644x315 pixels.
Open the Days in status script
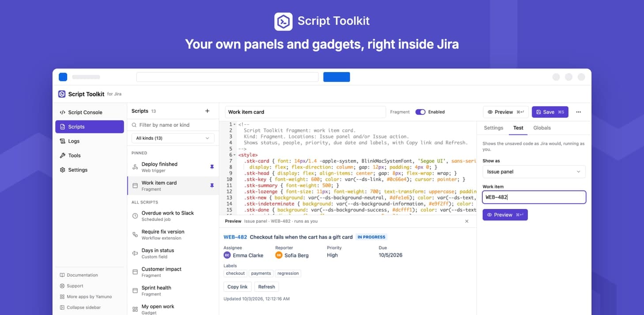coord(173,253)
